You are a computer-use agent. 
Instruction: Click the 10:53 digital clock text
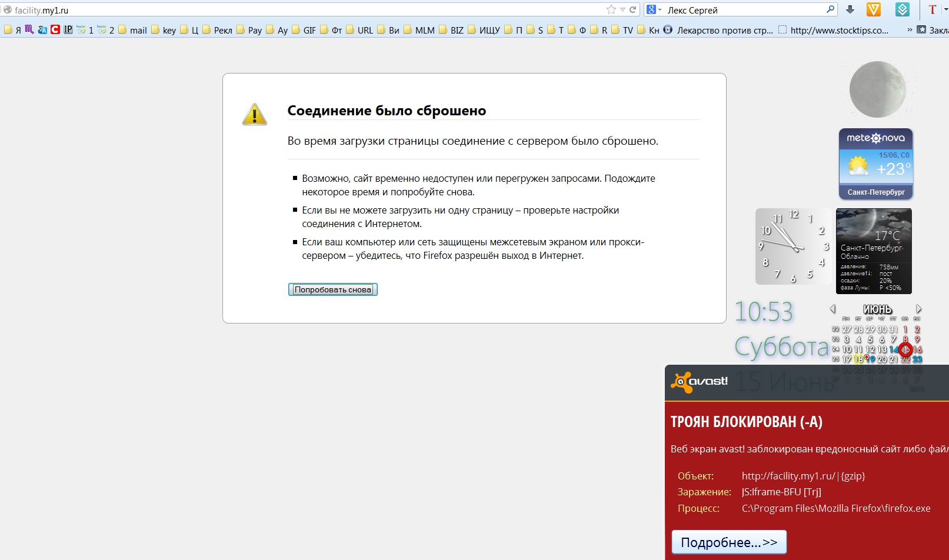point(764,312)
